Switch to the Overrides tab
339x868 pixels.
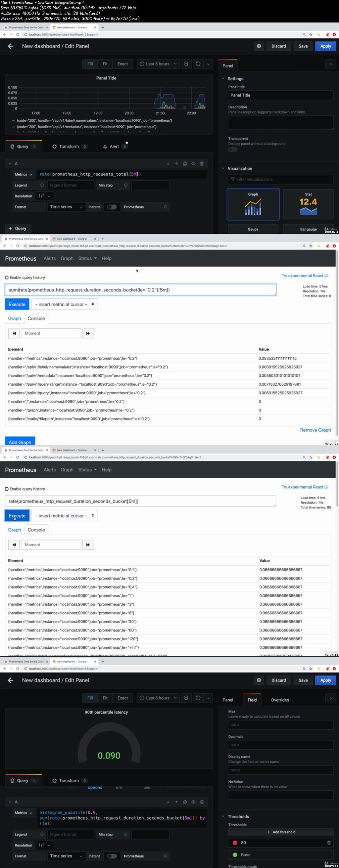(x=280, y=700)
